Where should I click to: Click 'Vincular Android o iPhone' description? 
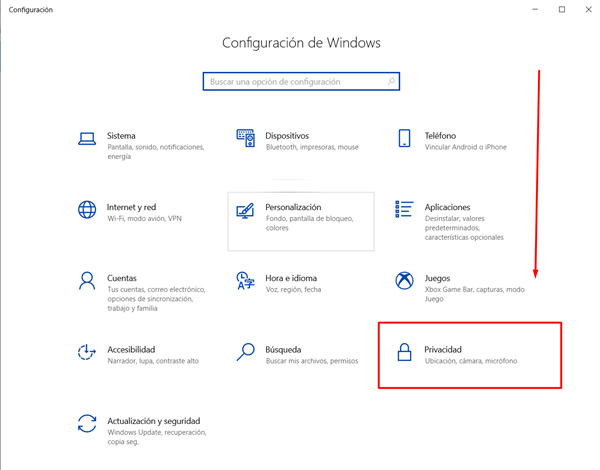pos(465,147)
